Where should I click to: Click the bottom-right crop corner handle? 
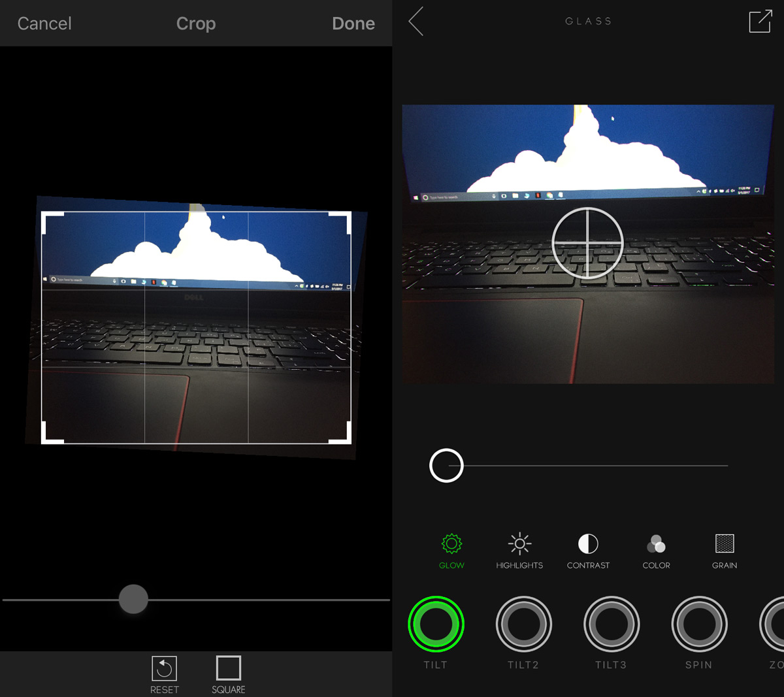[340, 433]
